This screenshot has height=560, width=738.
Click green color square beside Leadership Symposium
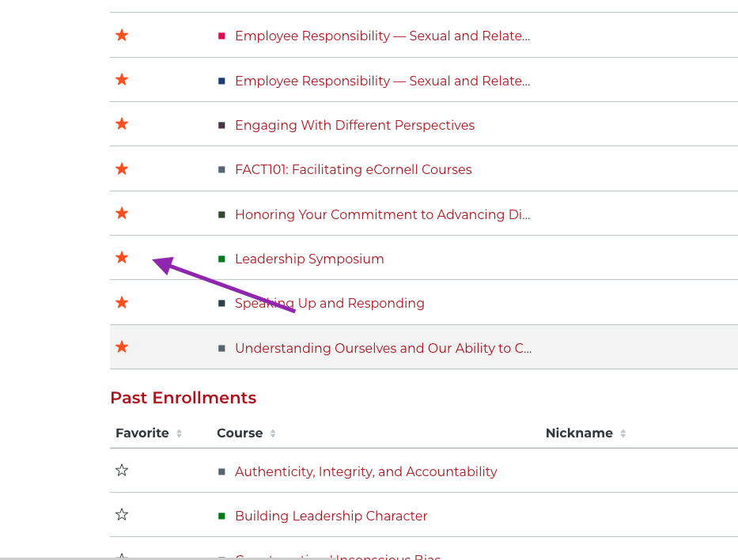point(221,259)
